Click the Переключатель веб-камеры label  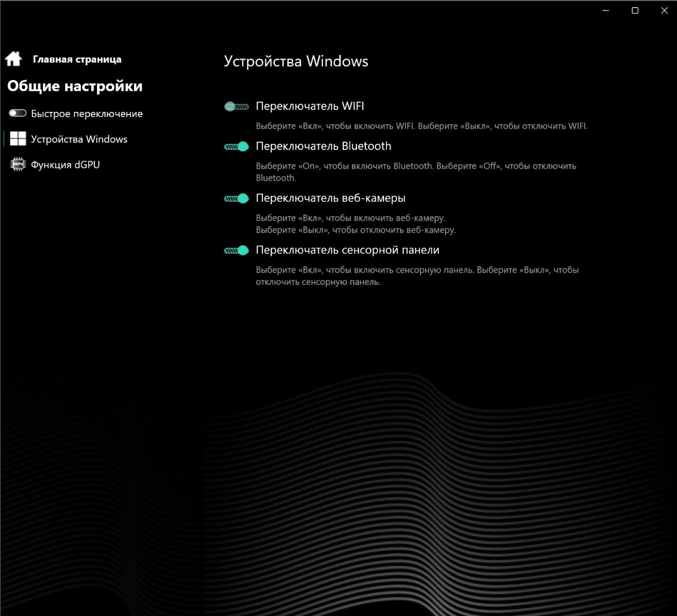(x=331, y=198)
